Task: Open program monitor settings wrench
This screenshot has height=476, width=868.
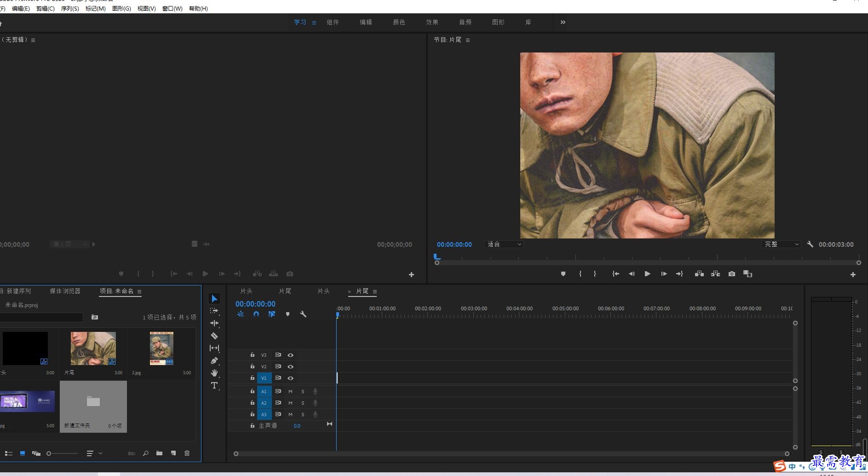Action: point(810,244)
